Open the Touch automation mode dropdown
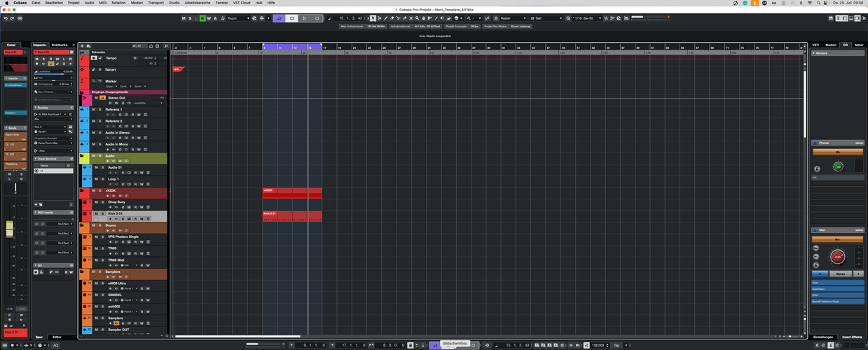This screenshot has width=868, height=350. click(238, 18)
